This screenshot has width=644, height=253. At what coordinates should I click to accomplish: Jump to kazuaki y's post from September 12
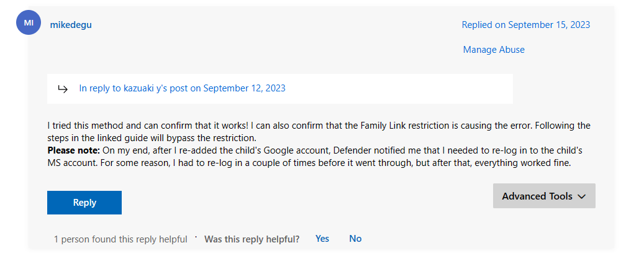click(x=182, y=88)
